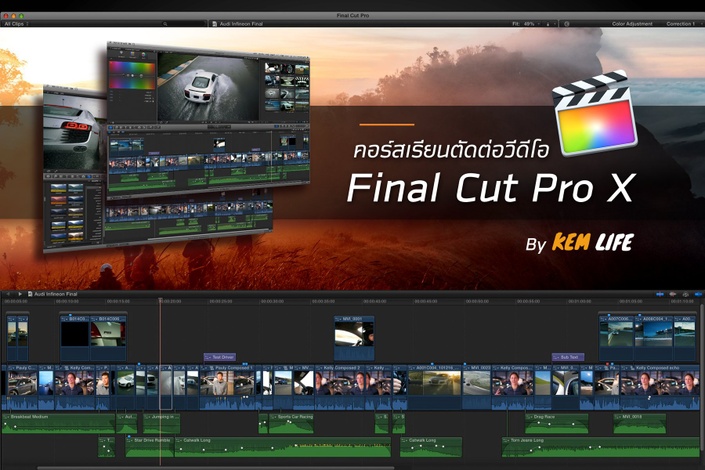Image resolution: width=705 pixels, height=470 pixels.
Task: Open the Fit 49% zoom dropdown
Action: point(527,23)
